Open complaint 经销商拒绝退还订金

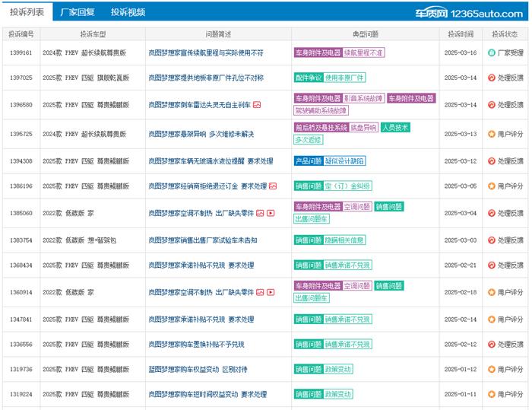point(207,186)
